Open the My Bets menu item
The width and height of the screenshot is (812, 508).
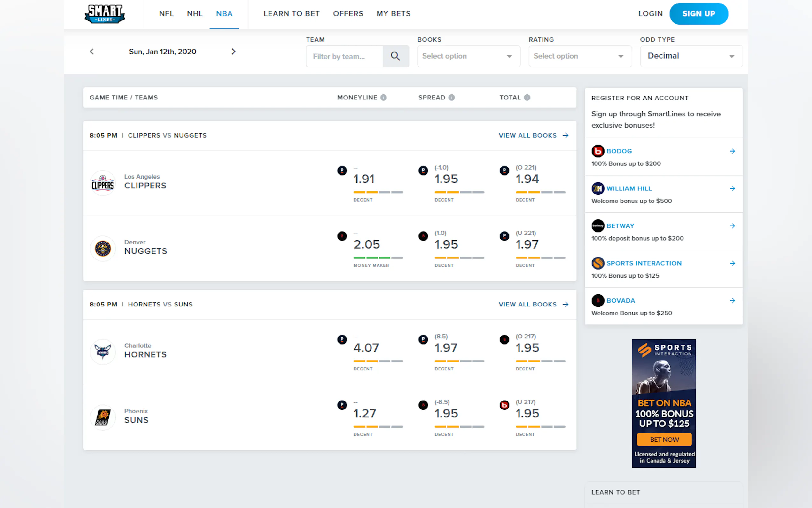pyautogui.click(x=393, y=14)
